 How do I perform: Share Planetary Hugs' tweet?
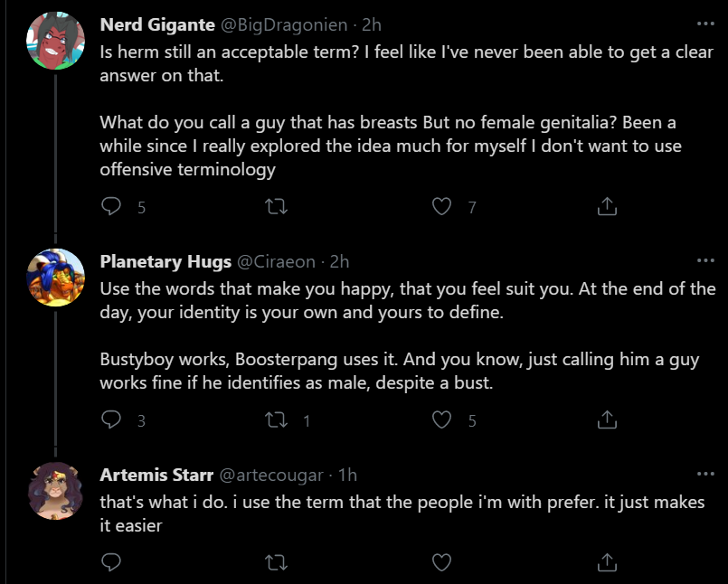pyautogui.click(x=607, y=419)
